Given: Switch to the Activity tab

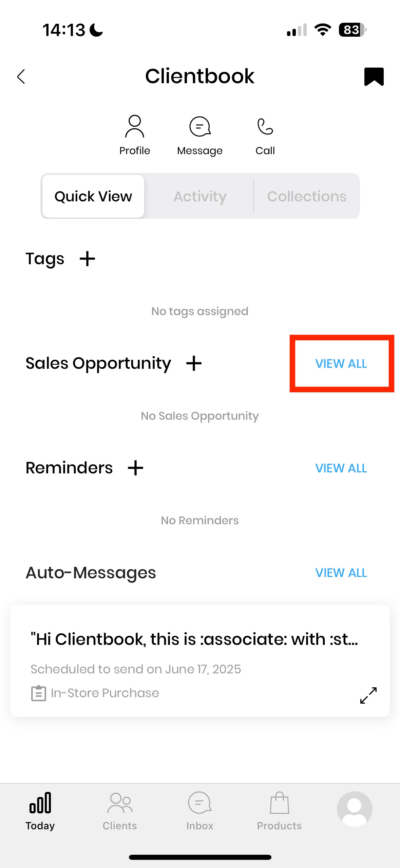Looking at the screenshot, I should pos(200,196).
